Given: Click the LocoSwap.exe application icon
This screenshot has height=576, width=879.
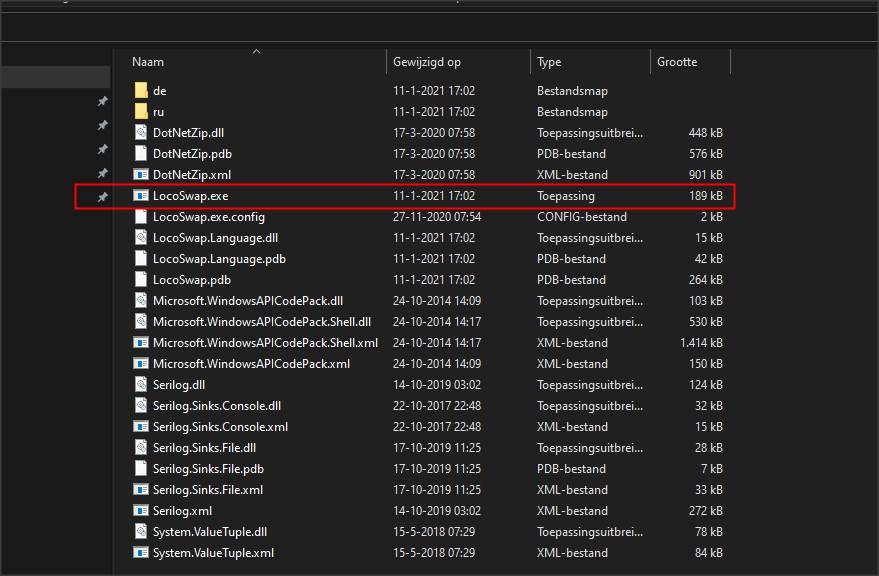Looking at the screenshot, I should pos(141,196).
